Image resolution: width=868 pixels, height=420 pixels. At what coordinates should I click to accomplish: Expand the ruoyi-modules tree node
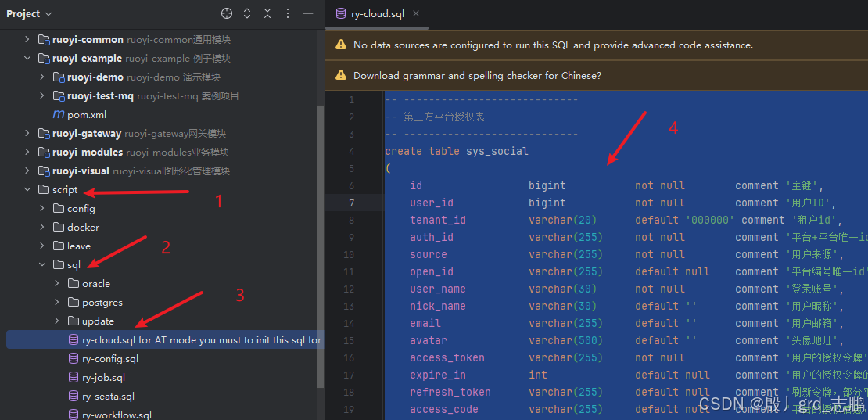pyautogui.click(x=27, y=153)
